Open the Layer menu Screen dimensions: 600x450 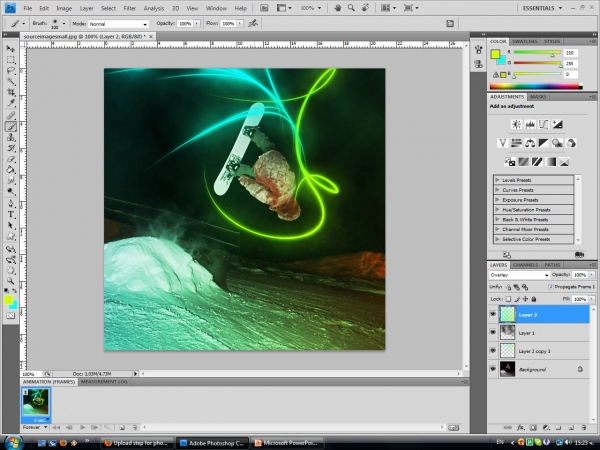click(86, 8)
